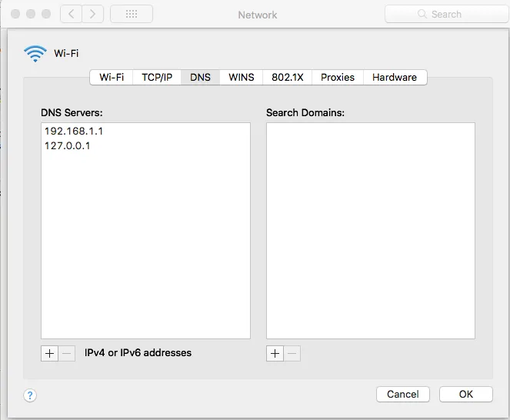Click into the Search field
Image resolution: width=510 pixels, height=420 pixels.
[x=447, y=14]
